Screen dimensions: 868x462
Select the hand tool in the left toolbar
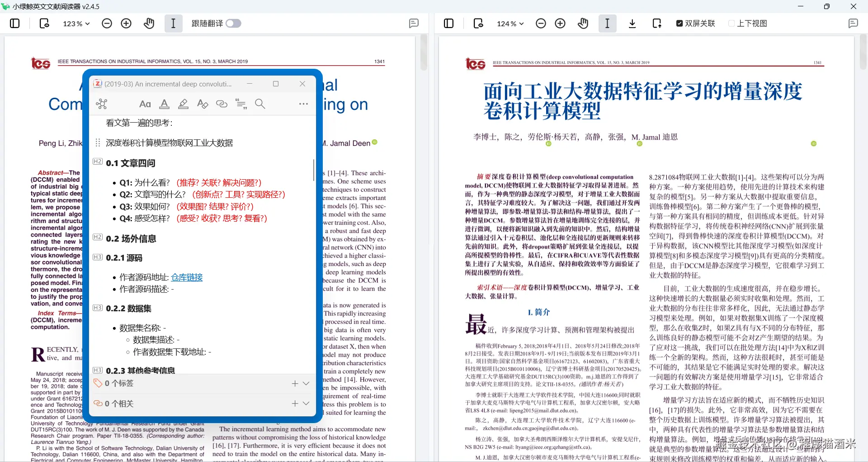click(149, 23)
